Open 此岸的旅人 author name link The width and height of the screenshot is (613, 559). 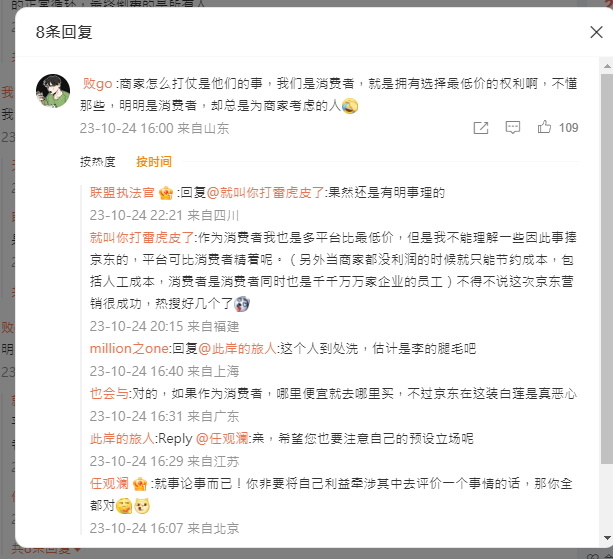click(x=122, y=439)
